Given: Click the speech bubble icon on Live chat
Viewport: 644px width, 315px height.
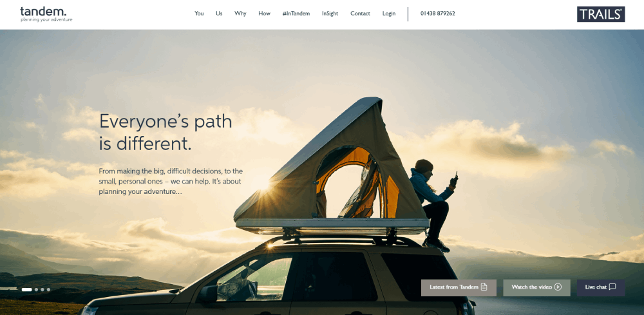Looking at the screenshot, I should coord(612,287).
